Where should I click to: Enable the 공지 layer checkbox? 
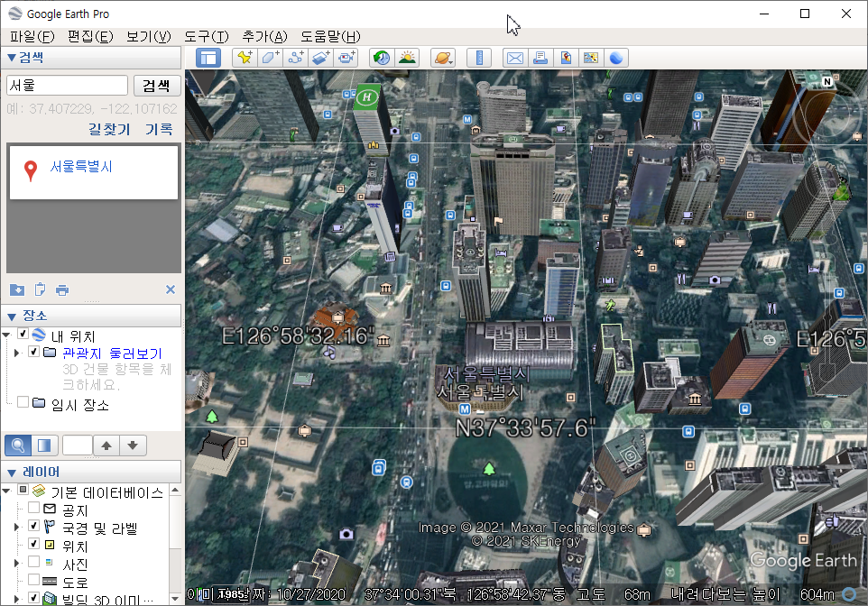click(33, 508)
